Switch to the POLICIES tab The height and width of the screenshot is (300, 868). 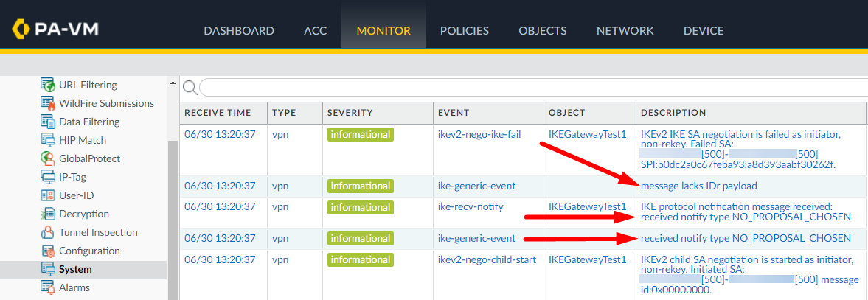coord(464,30)
